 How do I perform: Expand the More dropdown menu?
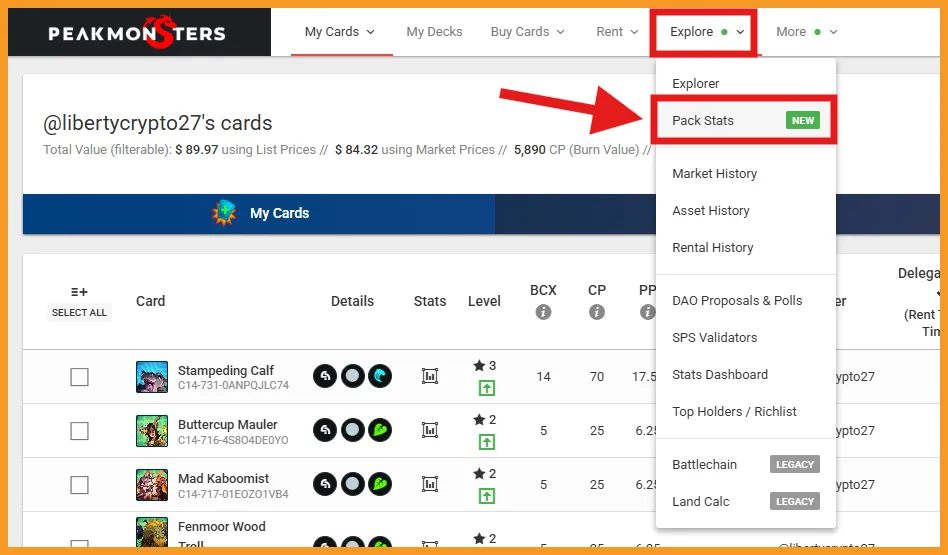coord(807,32)
